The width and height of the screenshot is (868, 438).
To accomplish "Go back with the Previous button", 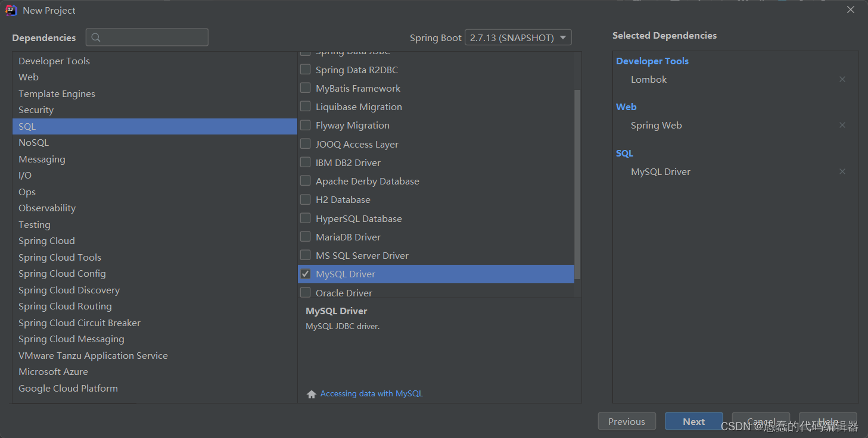I will point(627,421).
